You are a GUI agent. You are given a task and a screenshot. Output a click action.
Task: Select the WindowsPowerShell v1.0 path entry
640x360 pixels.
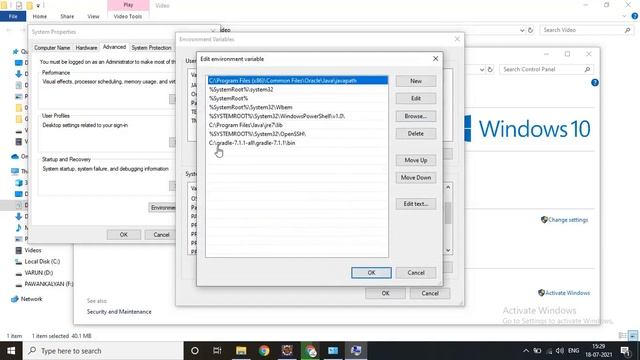[298, 116]
